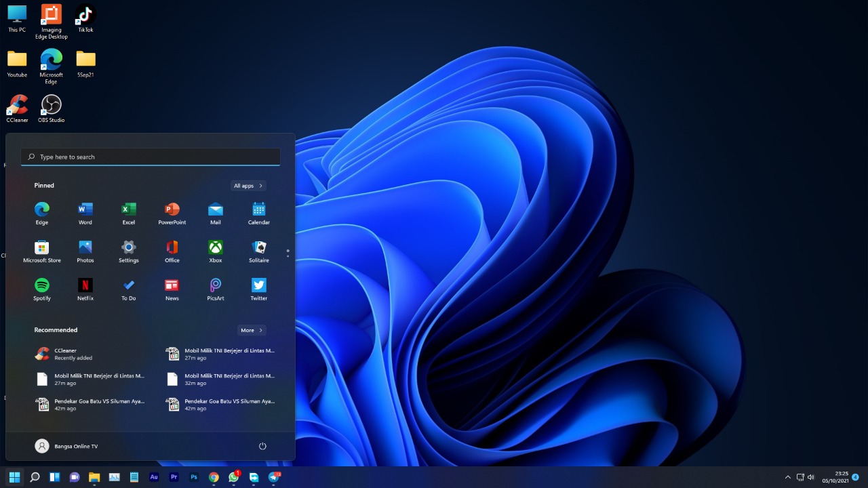Image resolution: width=868 pixels, height=488 pixels.
Task: Open the network status tray icon
Action: pos(800,477)
